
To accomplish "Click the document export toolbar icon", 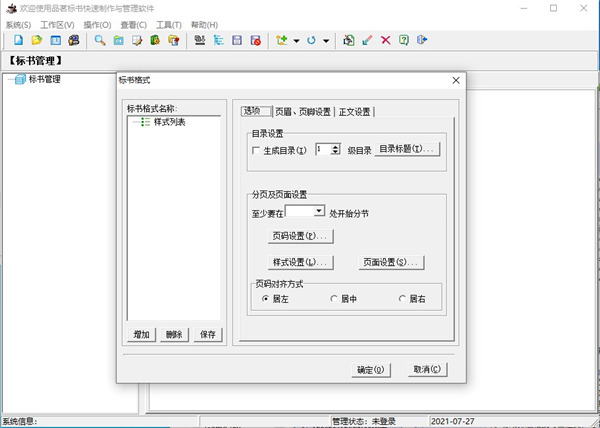I will point(349,40).
